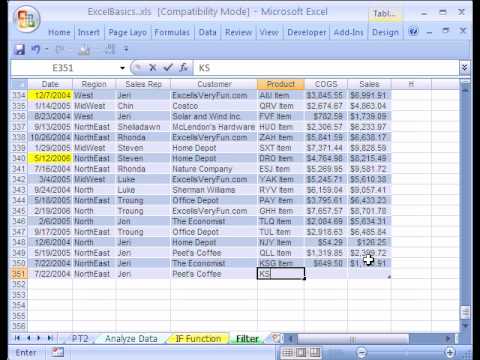
Task: Select the Filter sheet tab
Action: coord(247,339)
